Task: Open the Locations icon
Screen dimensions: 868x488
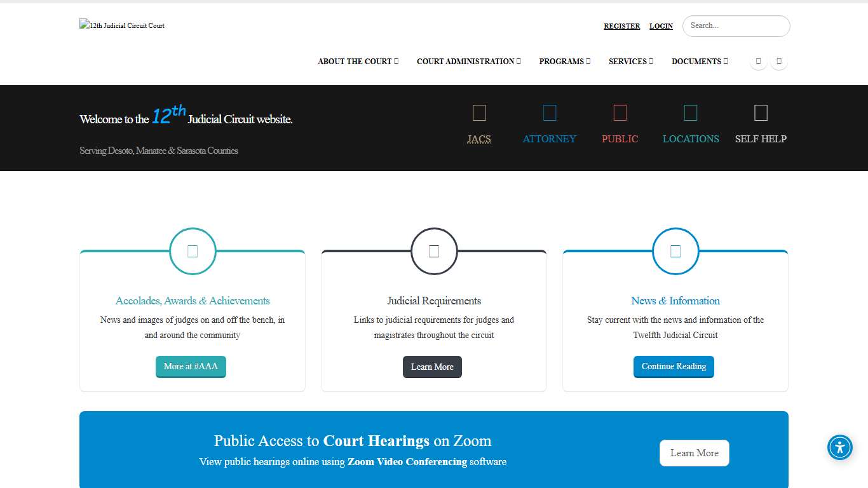Action: (x=691, y=112)
